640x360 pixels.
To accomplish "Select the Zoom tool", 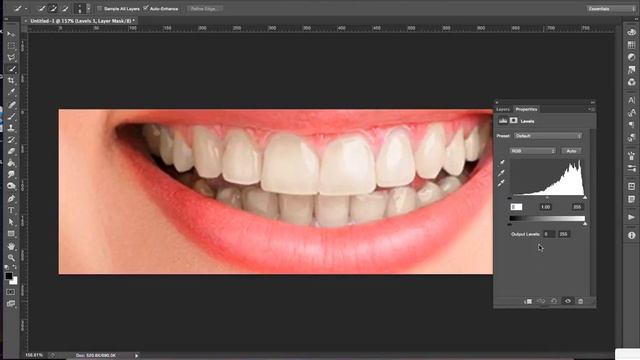I will (11, 258).
